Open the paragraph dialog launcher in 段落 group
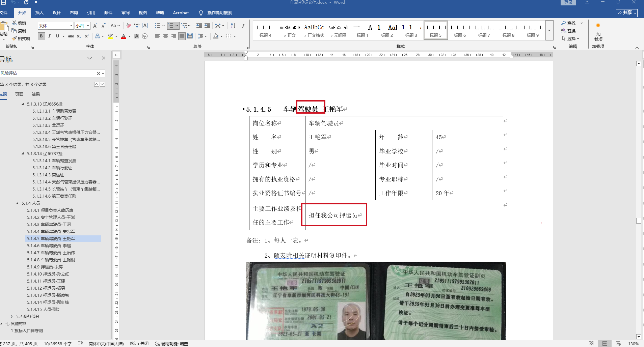644x347 pixels. coord(247,47)
